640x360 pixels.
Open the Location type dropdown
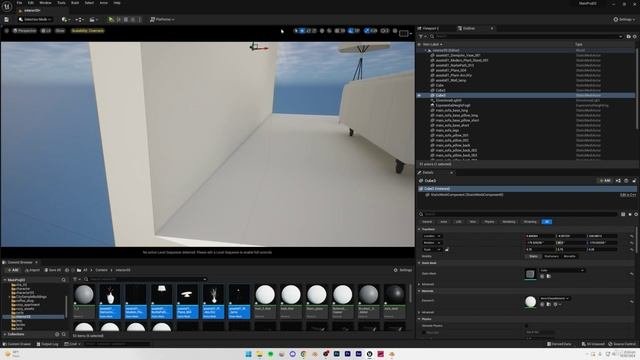(x=432, y=236)
